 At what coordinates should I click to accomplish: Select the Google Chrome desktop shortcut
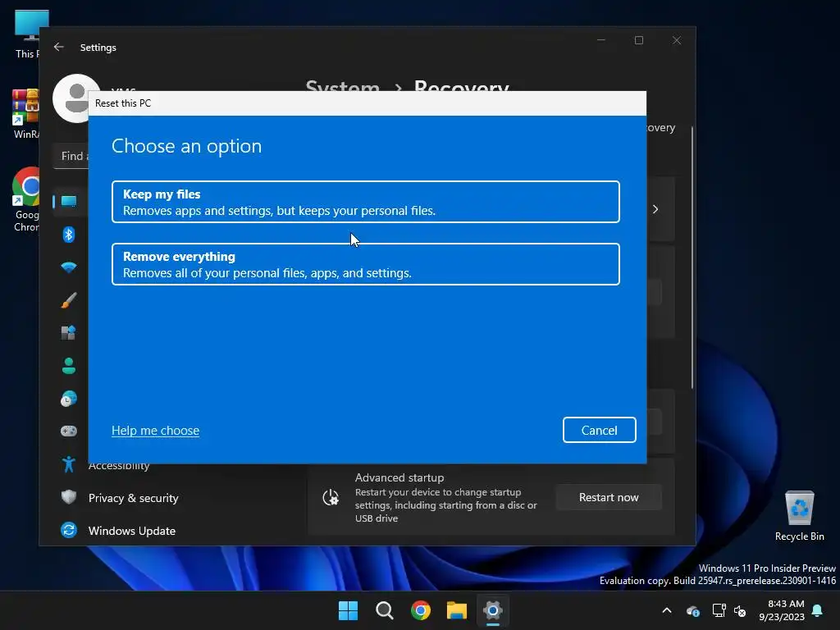point(25,199)
